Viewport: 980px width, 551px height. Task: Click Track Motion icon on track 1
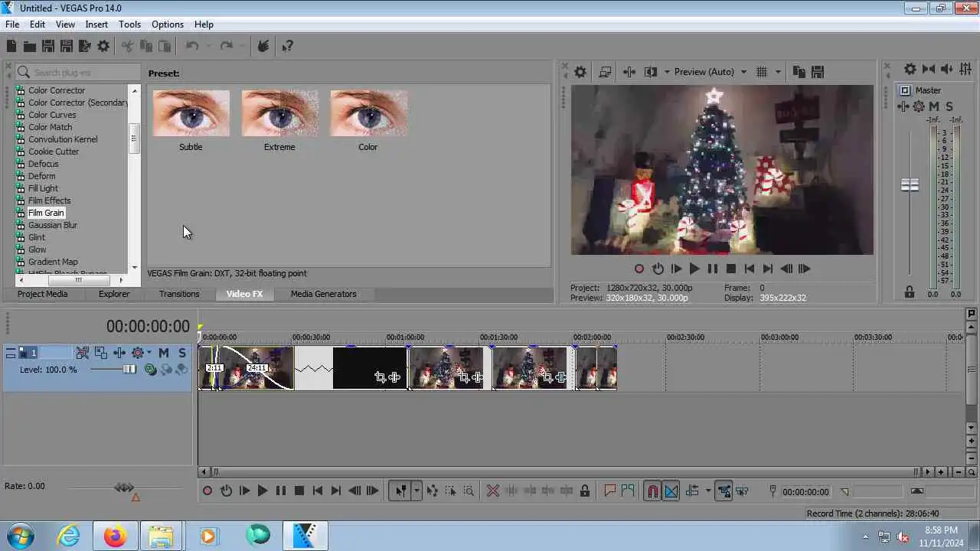click(x=101, y=353)
